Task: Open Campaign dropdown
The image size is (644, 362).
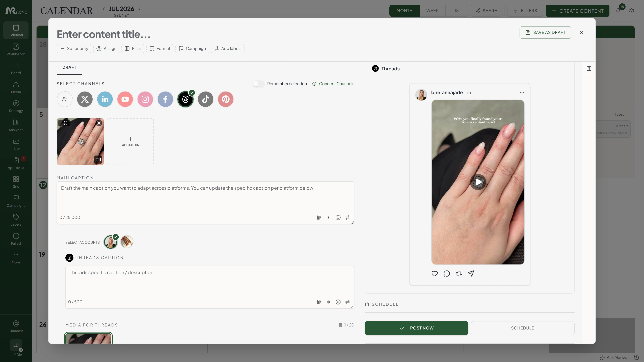Action: 192,48
